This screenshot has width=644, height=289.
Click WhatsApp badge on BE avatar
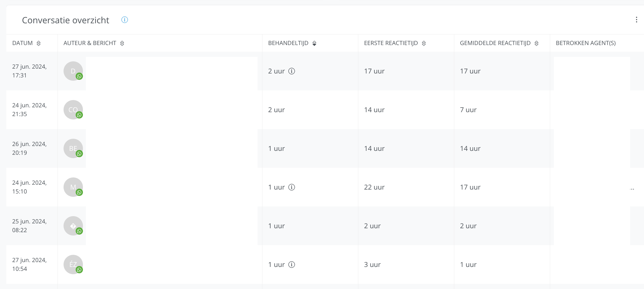click(x=79, y=154)
